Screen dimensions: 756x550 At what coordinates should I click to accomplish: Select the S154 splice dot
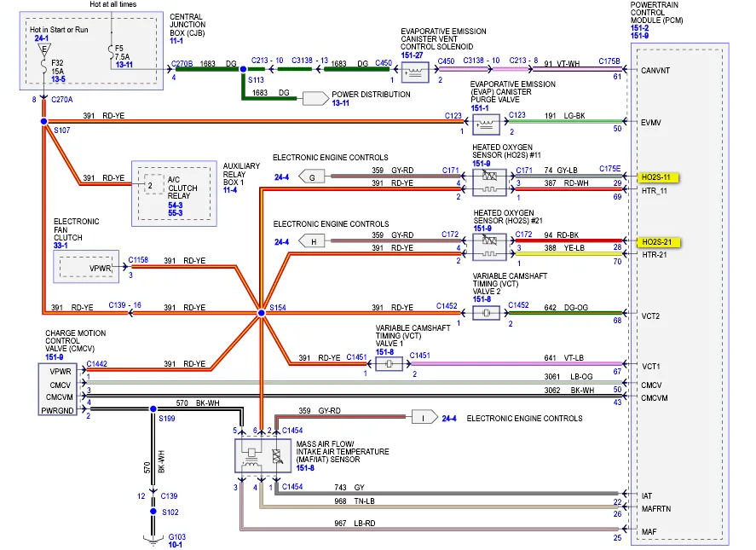[262, 313]
